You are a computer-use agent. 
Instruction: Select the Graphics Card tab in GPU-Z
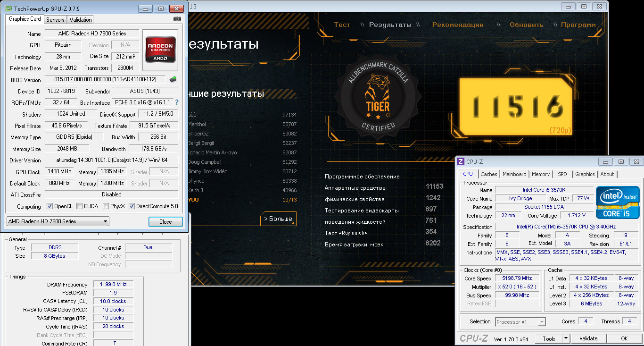coord(25,19)
